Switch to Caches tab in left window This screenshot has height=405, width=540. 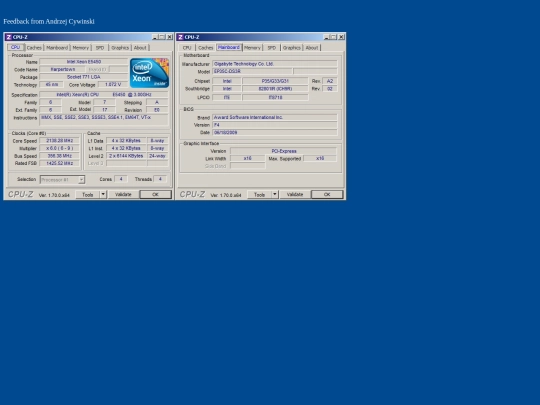(x=34, y=48)
